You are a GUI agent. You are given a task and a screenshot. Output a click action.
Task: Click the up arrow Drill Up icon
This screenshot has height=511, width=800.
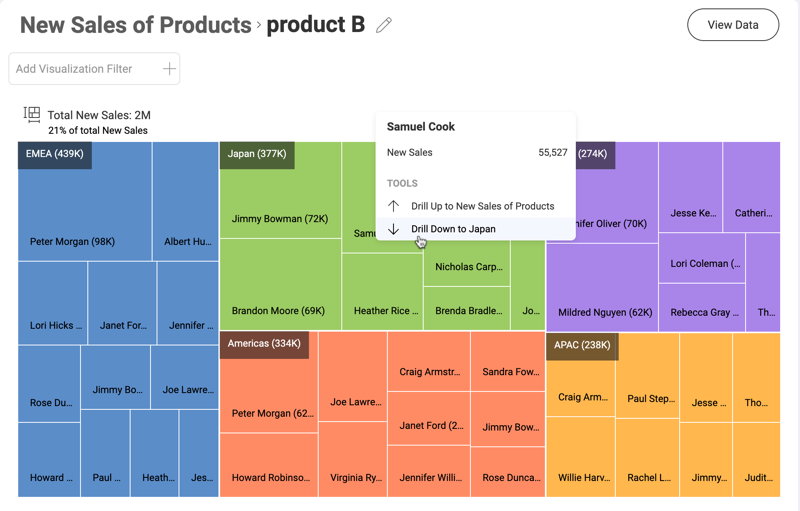[x=394, y=206]
